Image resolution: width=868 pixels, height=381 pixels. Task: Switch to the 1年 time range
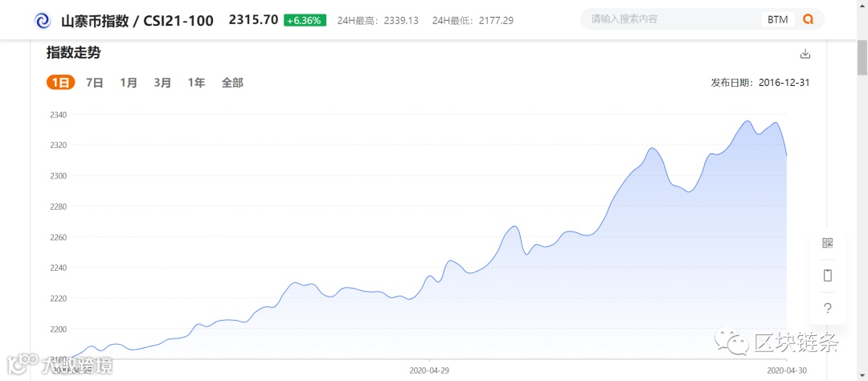tap(196, 83)
